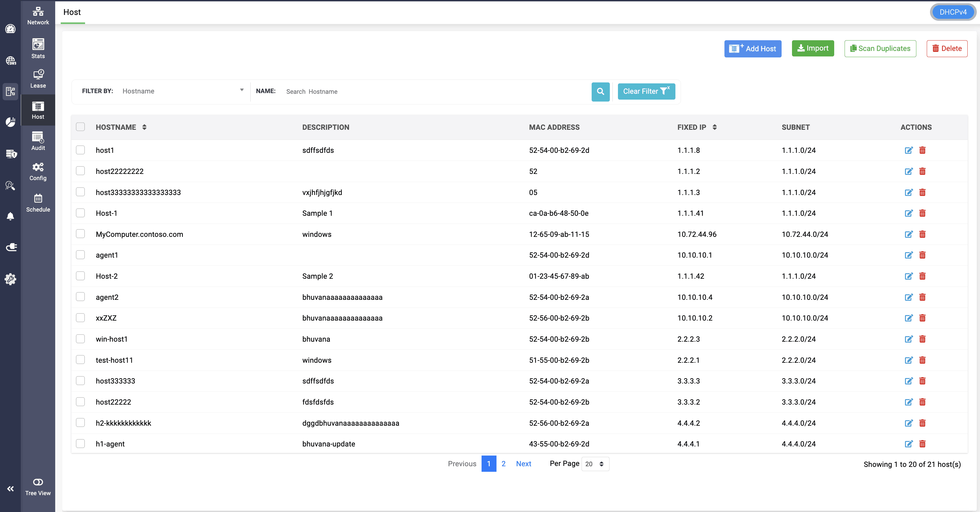Delete the host33333333333333333 row
980x512 pixels.
click(x=922, y=192)
